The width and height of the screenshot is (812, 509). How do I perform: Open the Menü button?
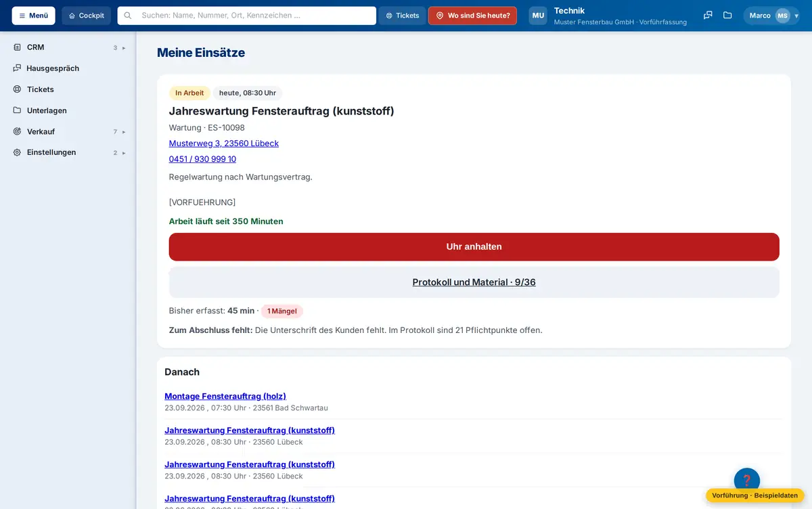click(34, 16)
